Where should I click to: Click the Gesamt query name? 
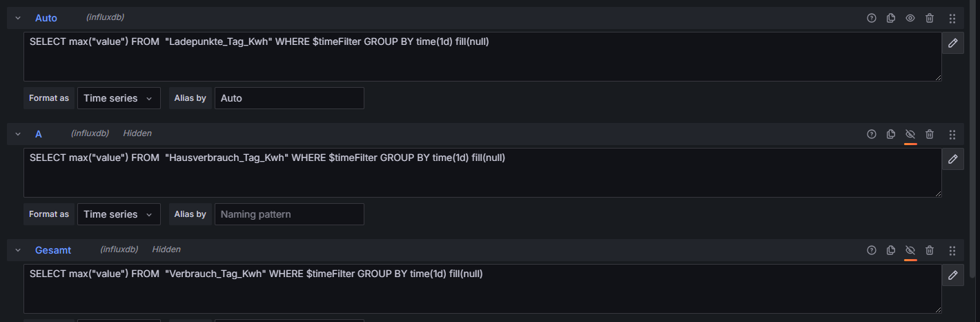click(53, 250)
